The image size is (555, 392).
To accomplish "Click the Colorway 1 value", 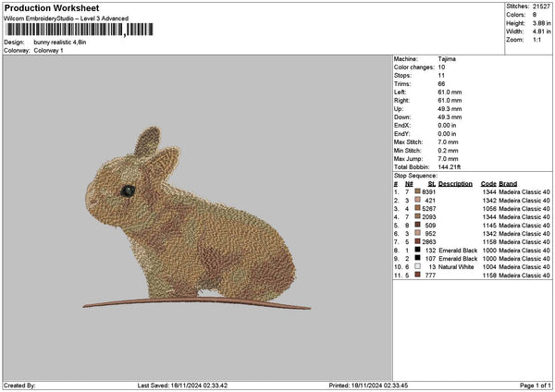I will [x=48, y=50].
